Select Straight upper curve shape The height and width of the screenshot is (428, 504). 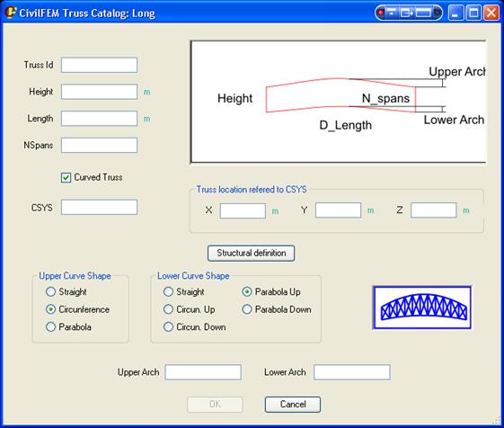(x=50, y=292)
